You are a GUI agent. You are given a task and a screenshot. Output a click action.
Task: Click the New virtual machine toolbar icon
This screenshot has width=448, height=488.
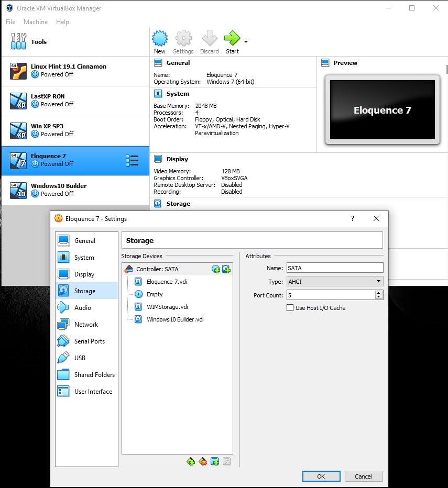[159, 42]
